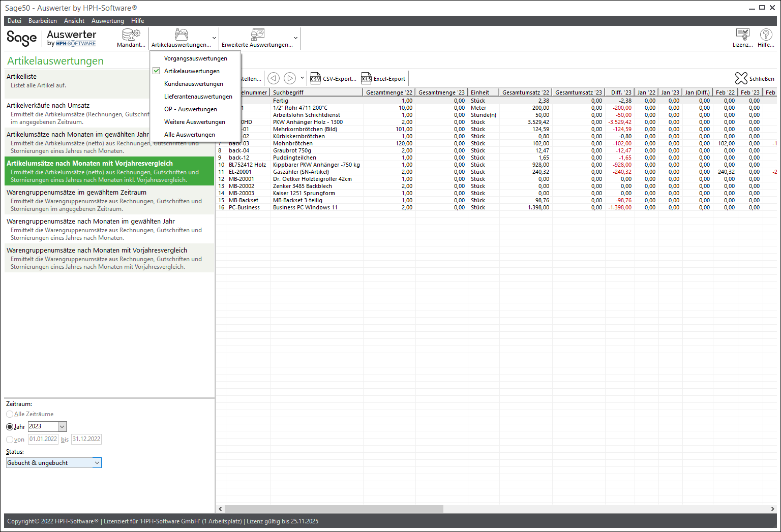Select Warengruppenumsätze im gewähltem Zeitraum report
The height and width of the screenshot is (532, 781).
[x=109, y=200]
